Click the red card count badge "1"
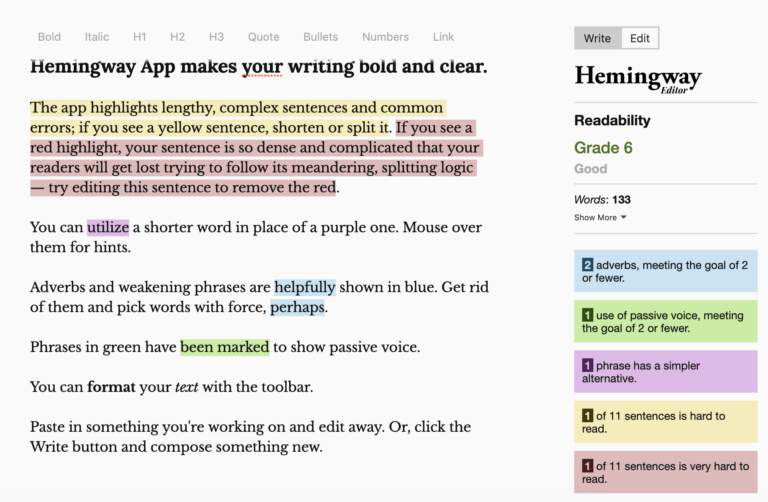The image size is (768, 502). tap(587, 466)
